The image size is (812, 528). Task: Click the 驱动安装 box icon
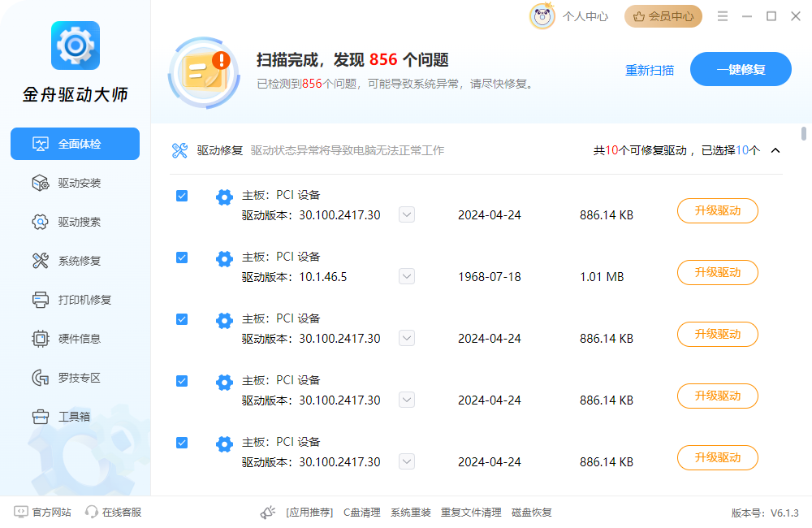coord(41,183)
